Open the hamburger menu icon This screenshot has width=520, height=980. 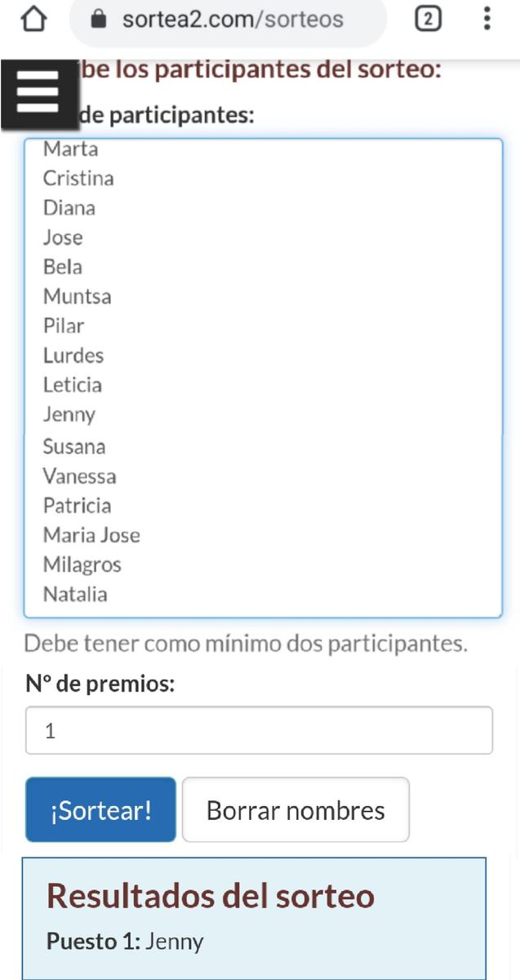(37, 93)
